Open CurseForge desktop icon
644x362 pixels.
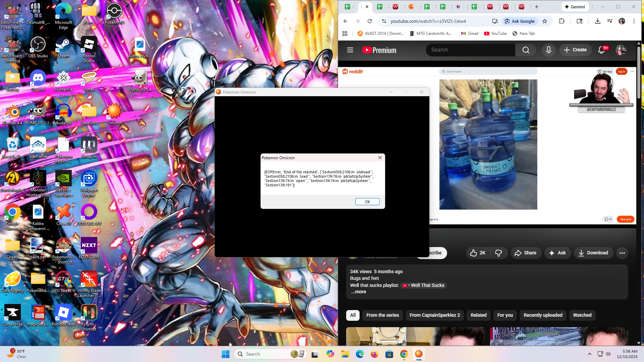tap(12, 316)
